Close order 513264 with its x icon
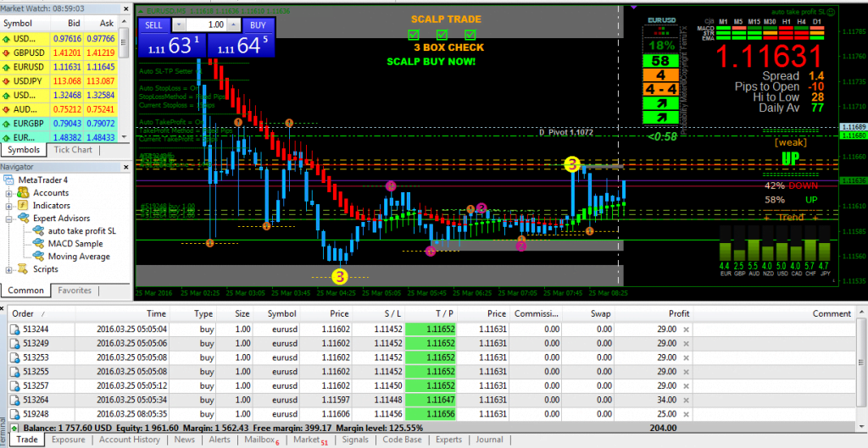The height and width of the screenshot is (448, 868). [x=685, y=400]
